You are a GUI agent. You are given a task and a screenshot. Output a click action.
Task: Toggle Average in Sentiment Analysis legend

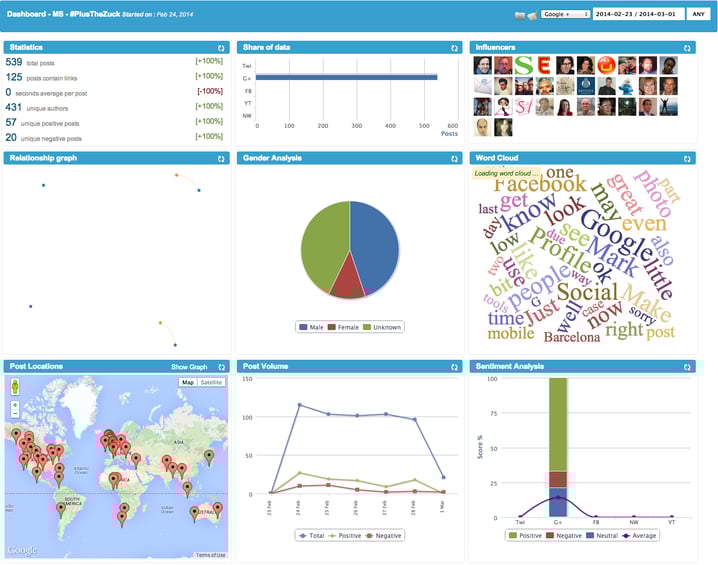[639, 536]
